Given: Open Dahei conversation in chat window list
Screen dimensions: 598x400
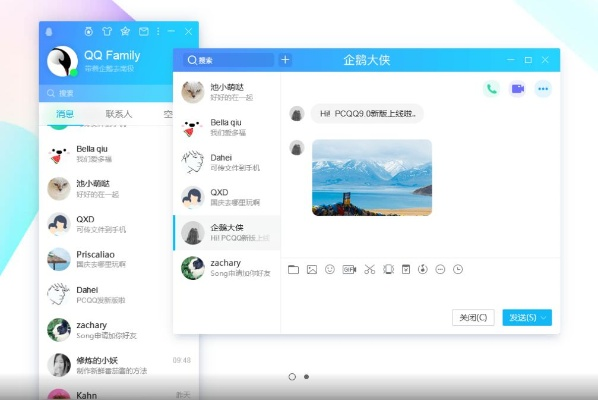Looking at the screenshot, I should click(x=227, y=162).
